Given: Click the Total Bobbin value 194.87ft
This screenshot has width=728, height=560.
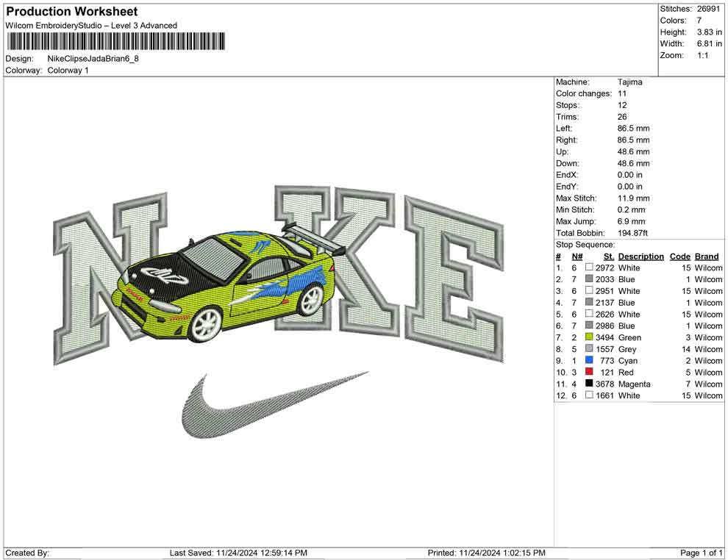Looking at the screenshot, I should (x=633, y=233).
